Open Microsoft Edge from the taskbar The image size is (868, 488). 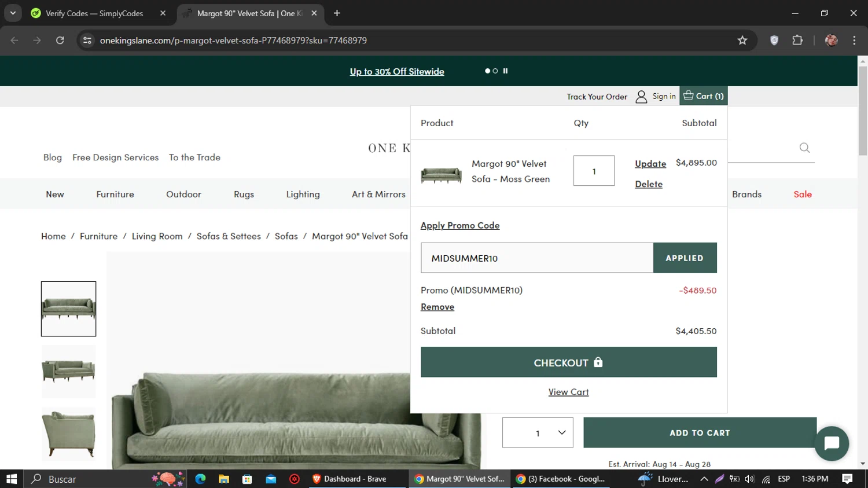(200, 479)
